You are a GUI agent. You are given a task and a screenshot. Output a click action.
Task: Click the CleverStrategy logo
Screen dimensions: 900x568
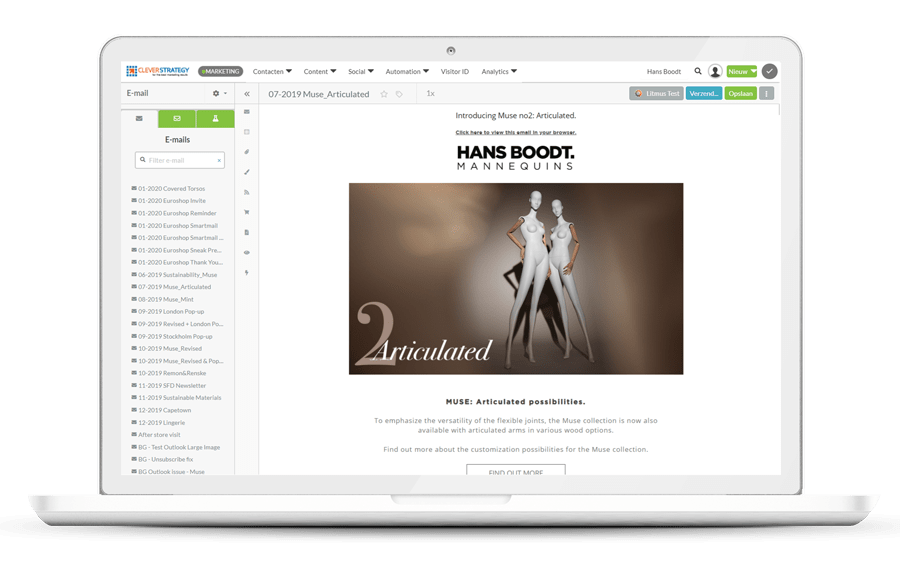click(157, 71)
